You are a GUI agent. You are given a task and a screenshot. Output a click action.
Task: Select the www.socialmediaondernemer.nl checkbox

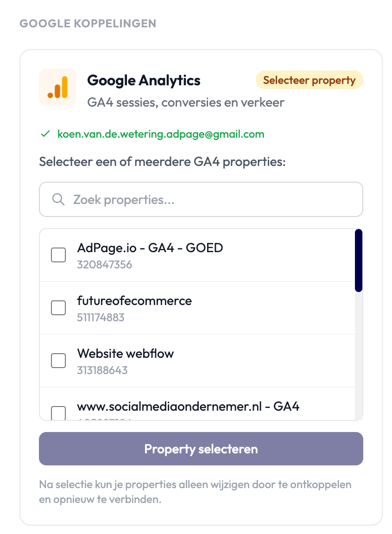tap(58, 412)
